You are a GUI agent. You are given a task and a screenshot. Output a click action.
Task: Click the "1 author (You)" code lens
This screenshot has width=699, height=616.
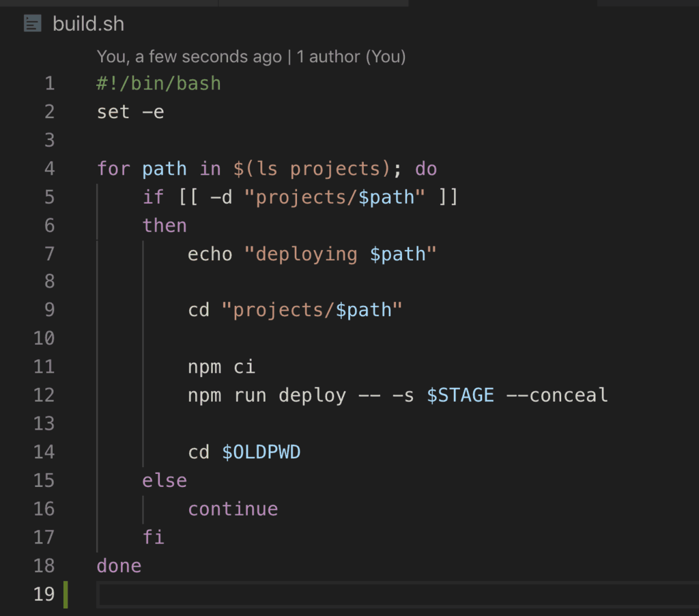(351, 57)
